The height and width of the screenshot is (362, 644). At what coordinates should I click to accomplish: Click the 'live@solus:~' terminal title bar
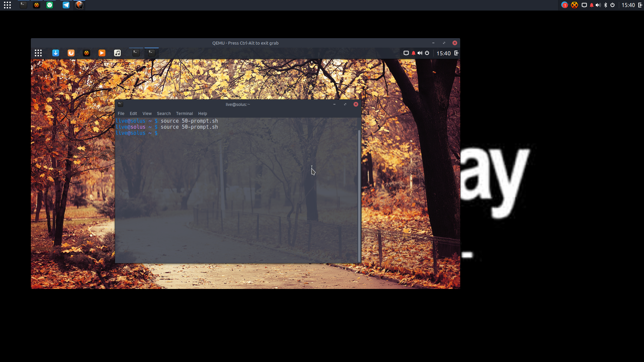coord(238,105)
